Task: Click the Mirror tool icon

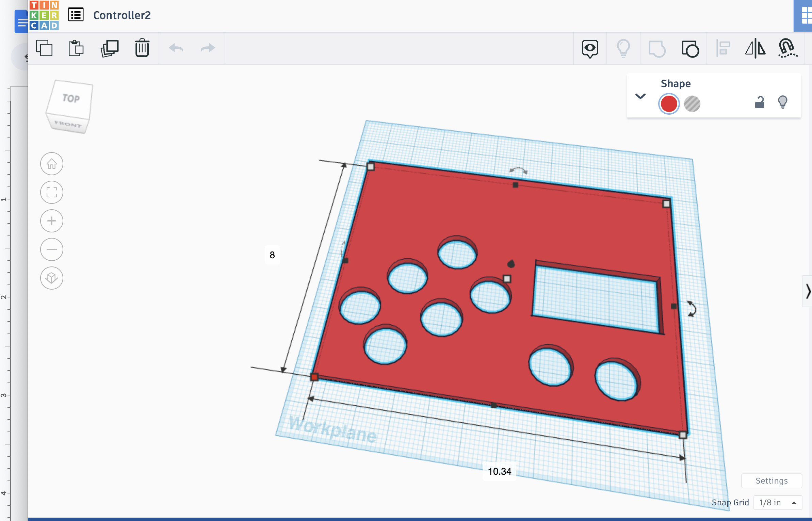Action: tap(755, 48)
